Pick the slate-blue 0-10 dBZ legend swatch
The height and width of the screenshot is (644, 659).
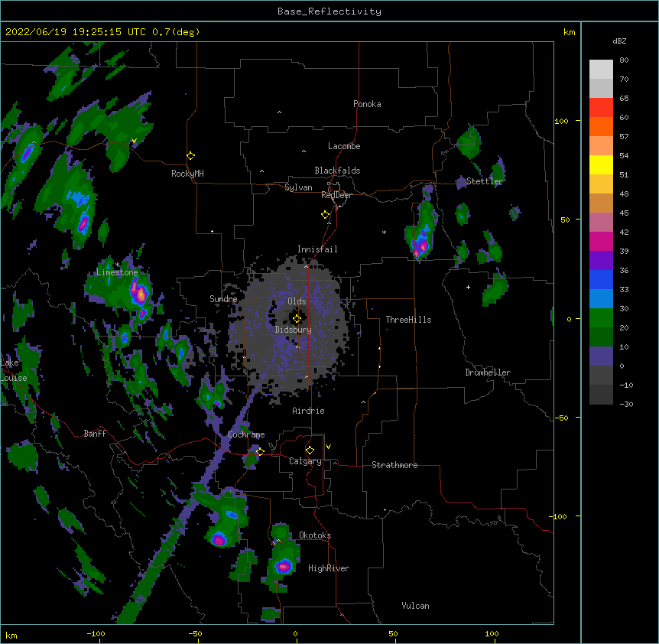[601, 356]
